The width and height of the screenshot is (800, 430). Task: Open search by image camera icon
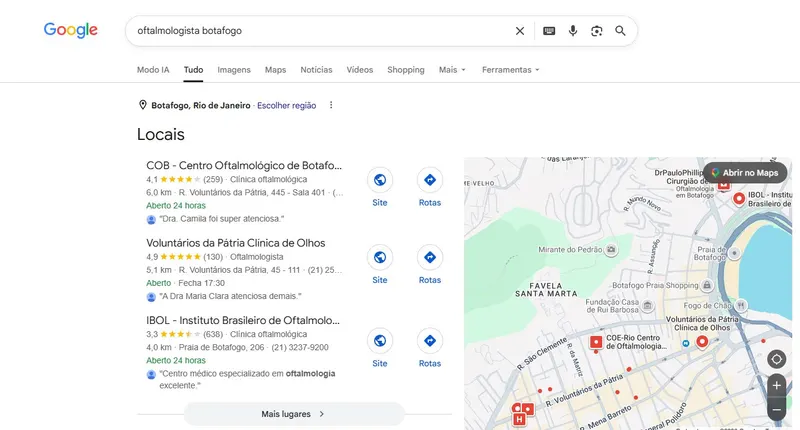(596, 31)
